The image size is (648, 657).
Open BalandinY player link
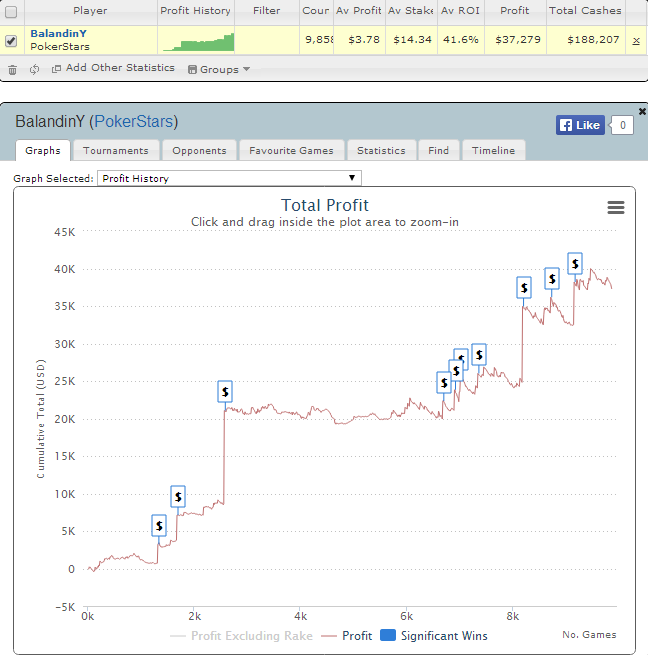click(x=58, y=34)
